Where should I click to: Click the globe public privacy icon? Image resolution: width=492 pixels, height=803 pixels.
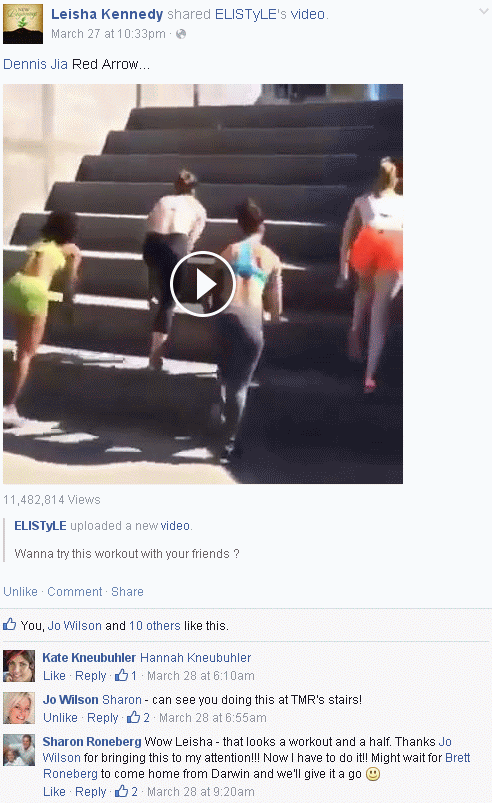(181, 34)
